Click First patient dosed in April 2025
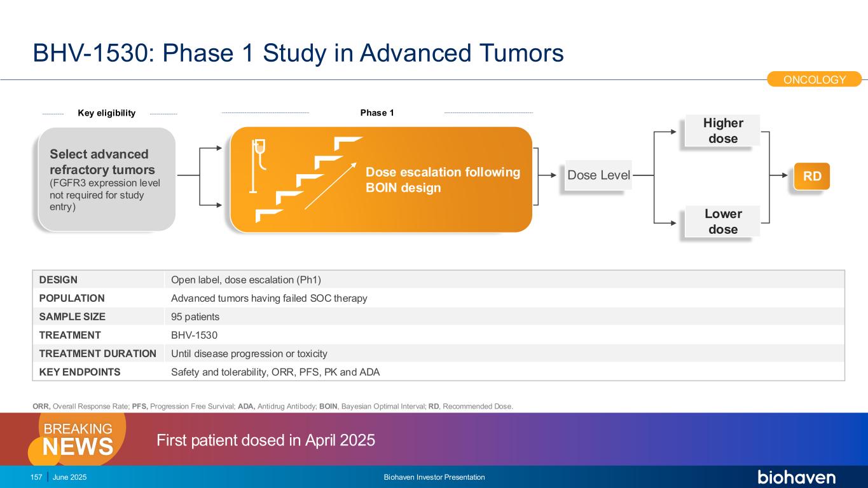Image resolution: width=868 pixels, height=488 pixels. [x=266, y=440]
